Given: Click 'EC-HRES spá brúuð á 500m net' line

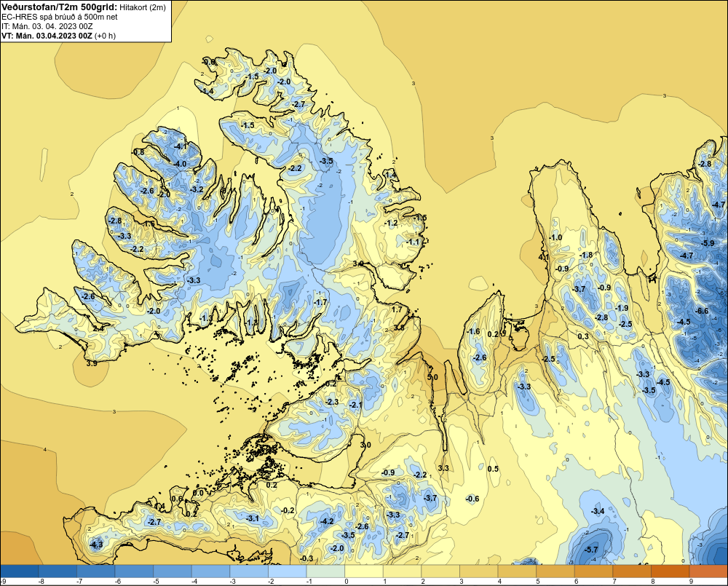Looking at the screenshot, I should point(60,17).
